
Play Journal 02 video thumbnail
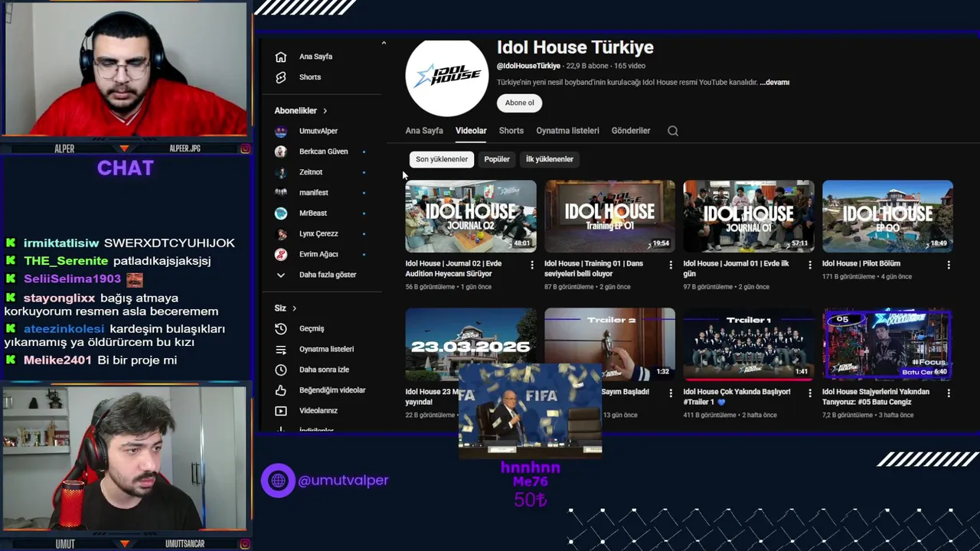[471, 216]
